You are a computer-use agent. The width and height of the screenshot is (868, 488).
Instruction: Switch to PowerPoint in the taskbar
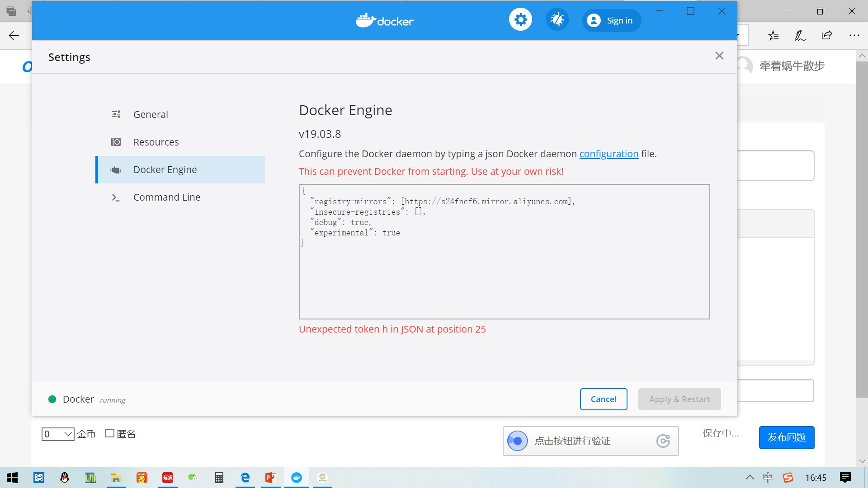pyautogui.click(x=271, y=478)
